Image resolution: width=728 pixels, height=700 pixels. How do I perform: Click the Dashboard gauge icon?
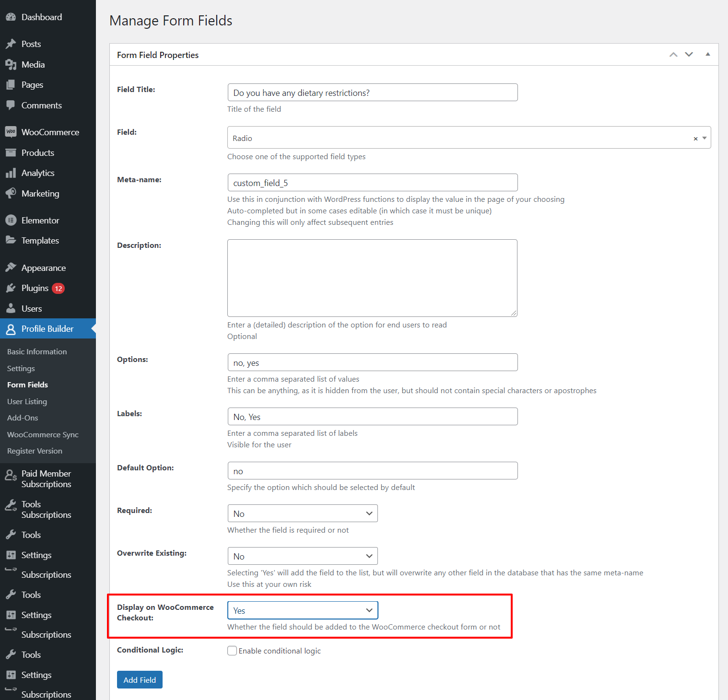coord(11,17)
